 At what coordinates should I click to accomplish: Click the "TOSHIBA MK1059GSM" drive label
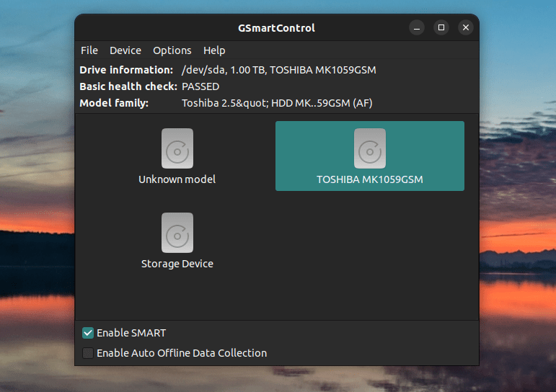[370, 179]
